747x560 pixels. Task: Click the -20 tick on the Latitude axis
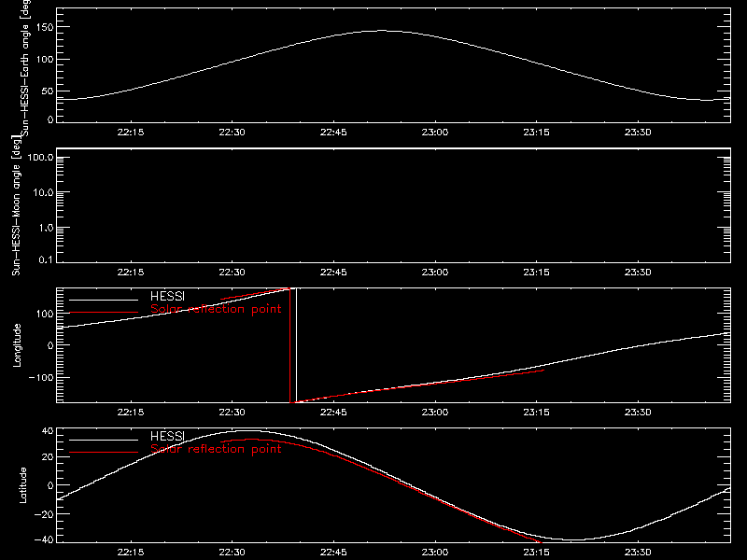[44, 514]
